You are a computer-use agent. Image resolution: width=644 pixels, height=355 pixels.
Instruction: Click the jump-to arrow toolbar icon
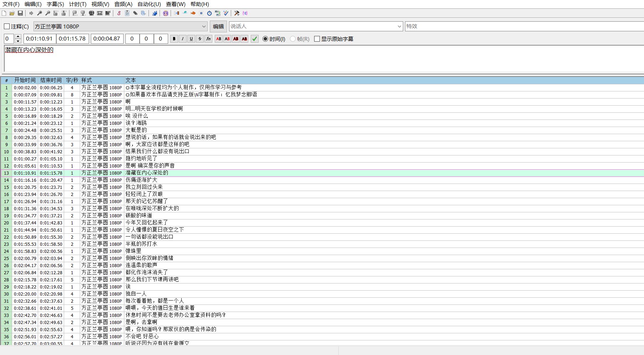click(x=31, y=13)
